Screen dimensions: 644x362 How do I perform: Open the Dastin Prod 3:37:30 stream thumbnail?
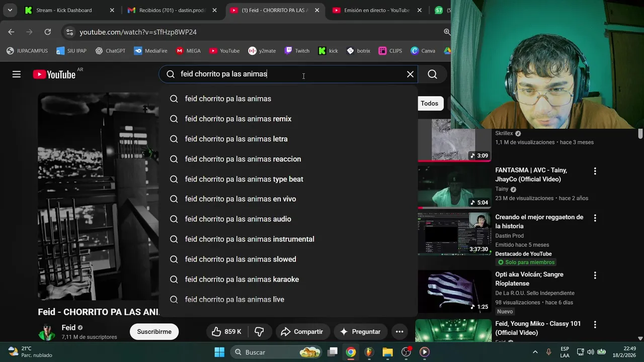454,234
